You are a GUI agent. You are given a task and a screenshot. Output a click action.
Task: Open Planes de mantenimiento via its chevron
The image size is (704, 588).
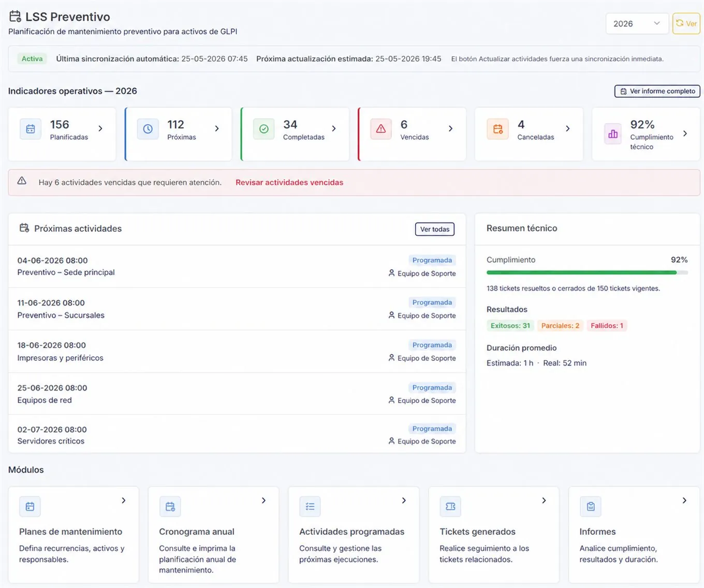[124, 501]
